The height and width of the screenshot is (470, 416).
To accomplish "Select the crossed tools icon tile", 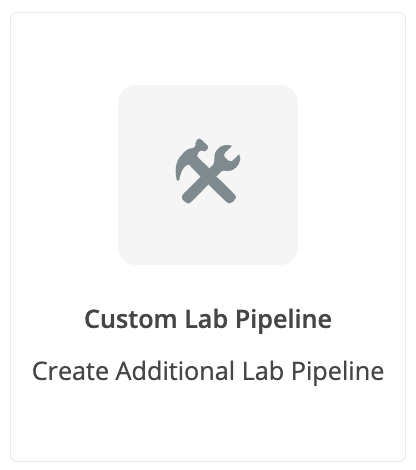I will (x=208, y=175).
